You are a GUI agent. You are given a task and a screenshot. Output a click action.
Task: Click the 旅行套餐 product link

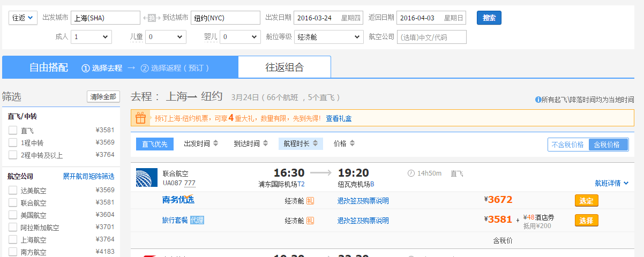pos(175,220)
